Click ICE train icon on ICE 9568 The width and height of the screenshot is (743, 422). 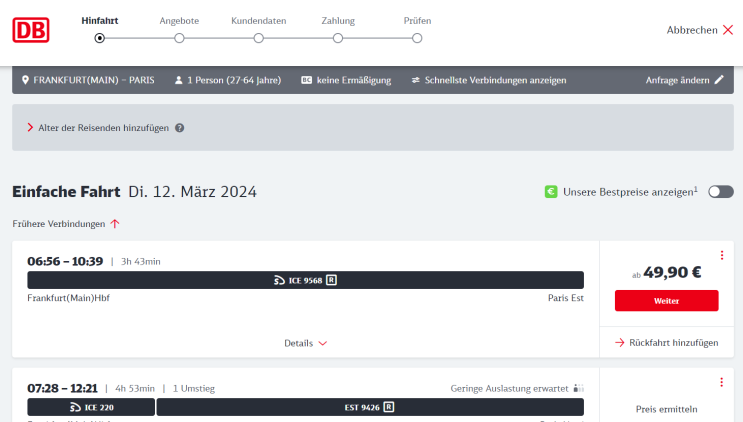(x=279, y=280)
